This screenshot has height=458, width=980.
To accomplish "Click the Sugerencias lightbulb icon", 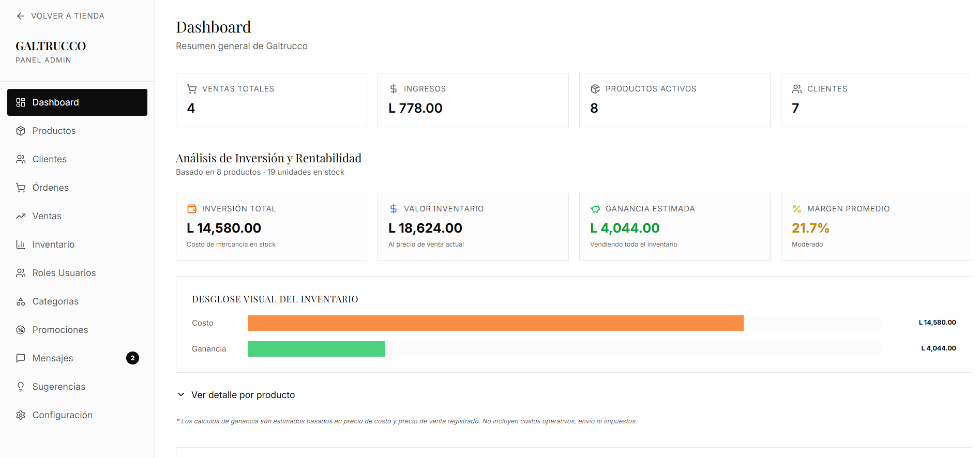I will pyautogui.click(x=21, y=387).
